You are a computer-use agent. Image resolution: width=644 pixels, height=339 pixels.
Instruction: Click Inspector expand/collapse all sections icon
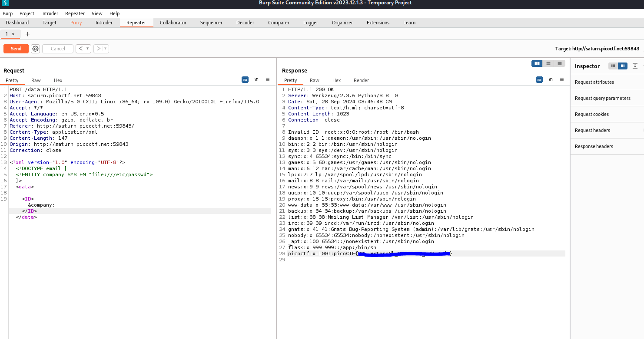click(635, 66)
